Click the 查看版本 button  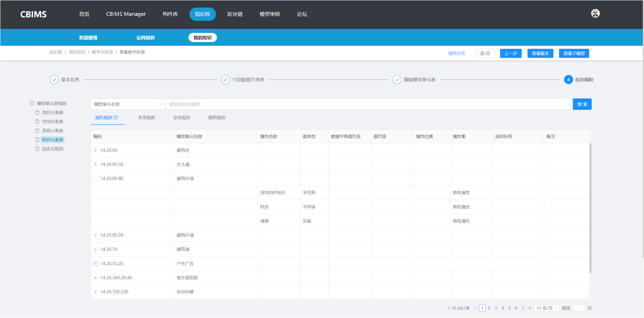[540, 53]
